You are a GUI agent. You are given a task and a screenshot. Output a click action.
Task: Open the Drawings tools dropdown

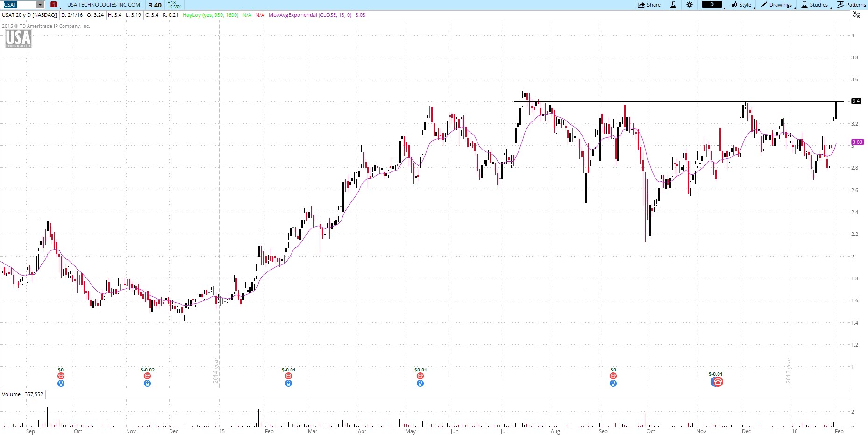click(x=776, y=5)
